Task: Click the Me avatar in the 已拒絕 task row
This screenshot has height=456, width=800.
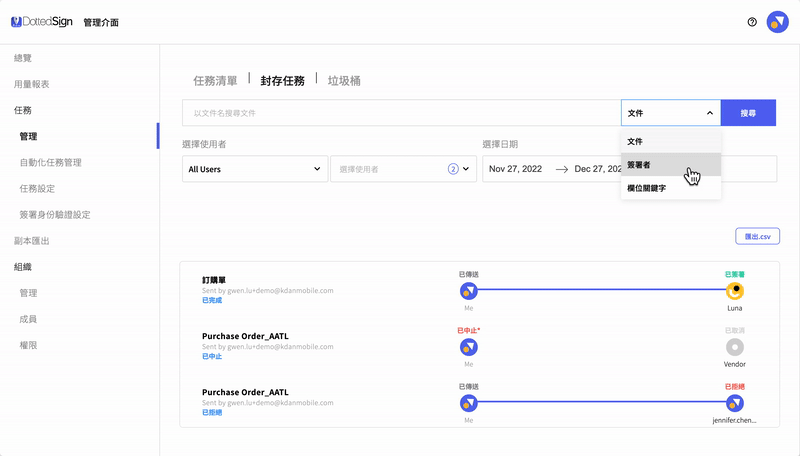Action: coord(468,403)
